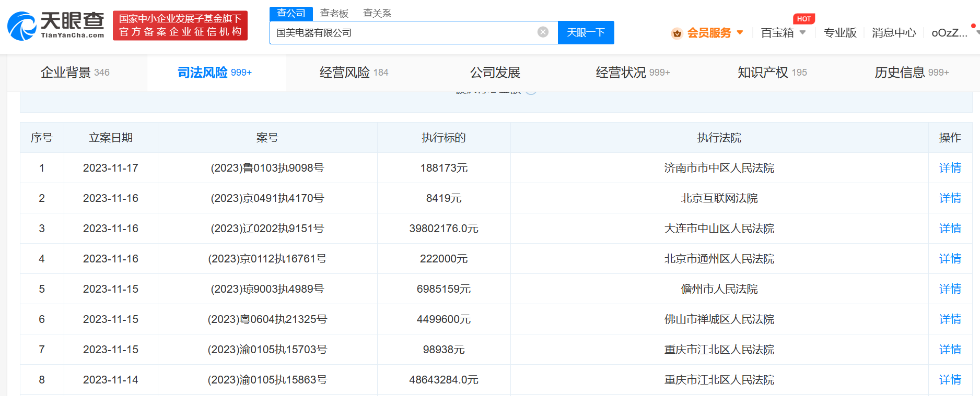Click case number (2023)鲁0103执9098号
Screen dimensions: 980x396
[267, 168]
